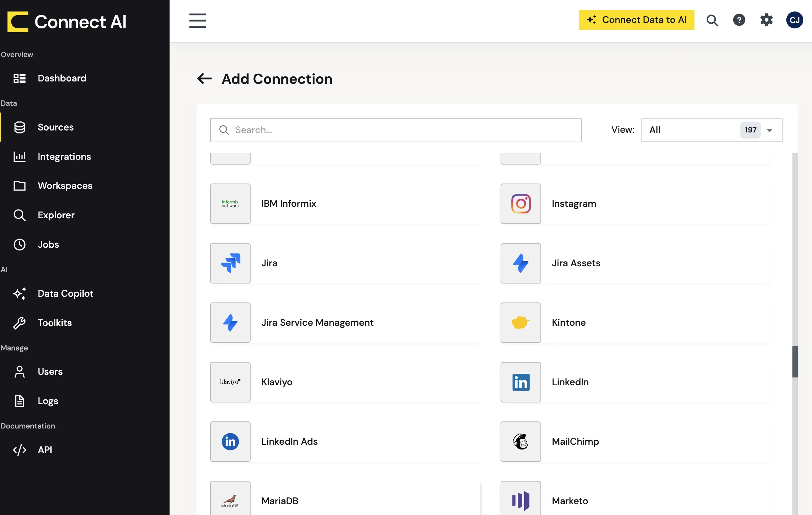This screenshot has width=812, height=515.
Task: Click the MariaDB connector name
Action: (x=280, y=501)
